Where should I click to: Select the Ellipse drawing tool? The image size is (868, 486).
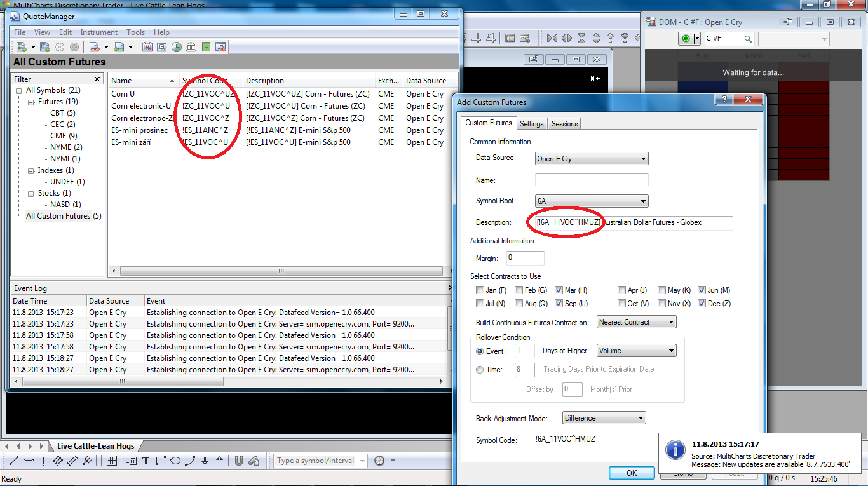coord(175,461)
